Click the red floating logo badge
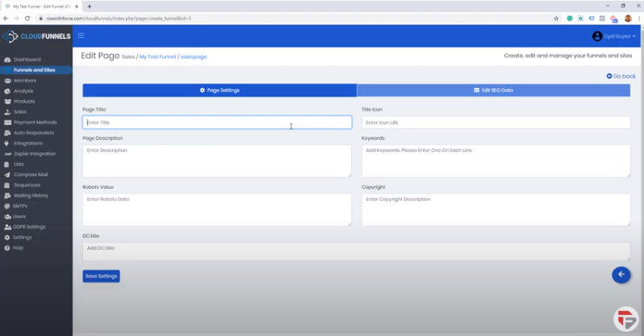The width and height of the screenshot is (644, 336). (x=625, y=318)
